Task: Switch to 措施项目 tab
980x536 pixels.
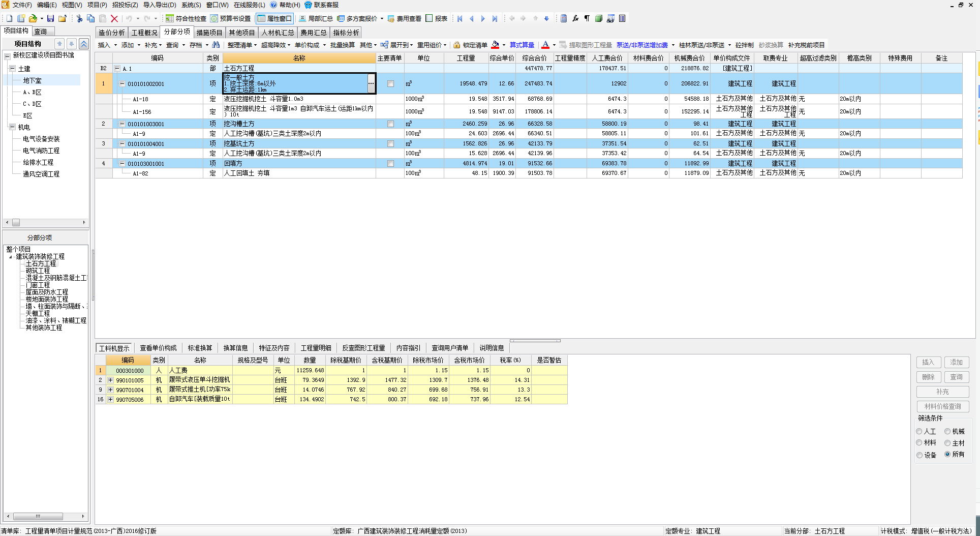Action: click(x=209, y=33)
